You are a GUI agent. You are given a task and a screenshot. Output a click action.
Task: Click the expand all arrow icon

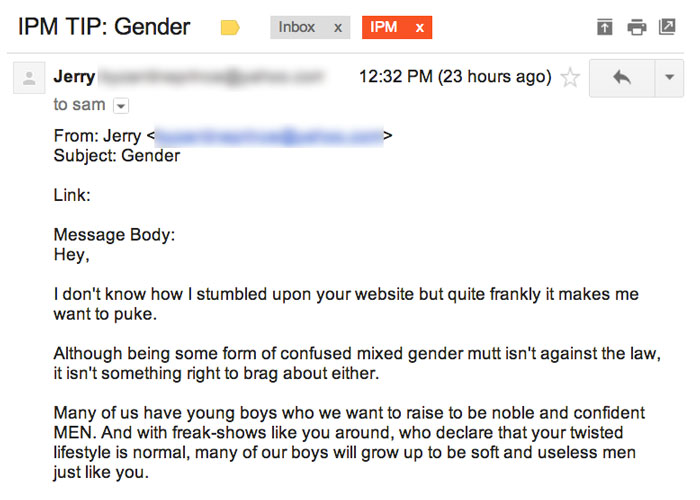(x=604, y=27)
